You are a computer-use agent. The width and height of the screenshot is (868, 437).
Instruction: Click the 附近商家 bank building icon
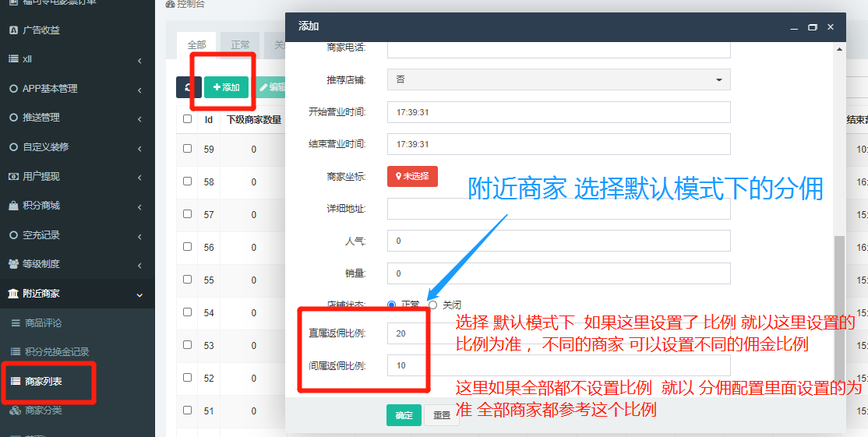coord(13,293)
